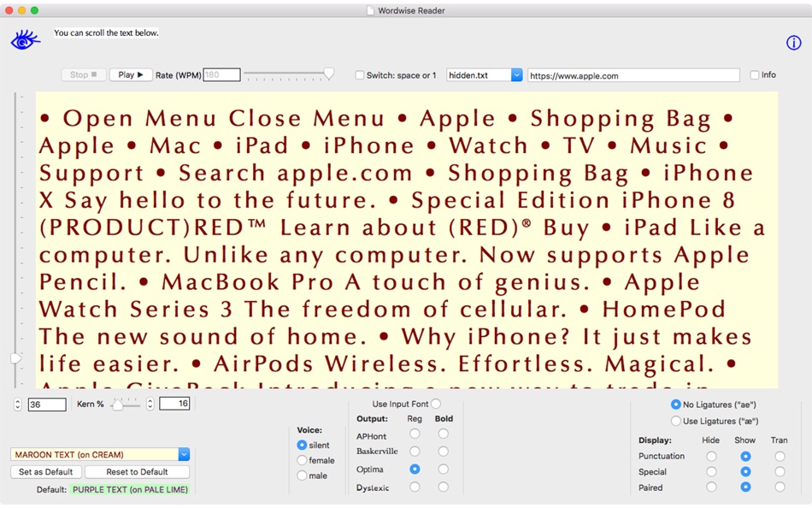Toggle the Info checkbox

coord(755,75)
